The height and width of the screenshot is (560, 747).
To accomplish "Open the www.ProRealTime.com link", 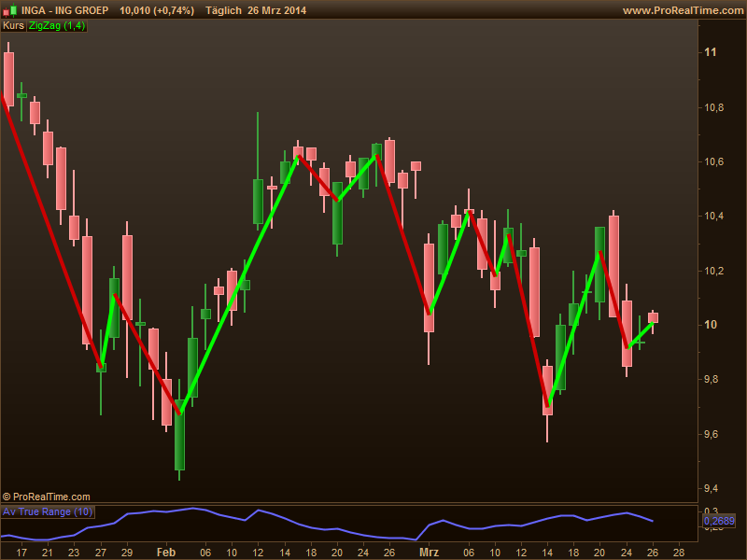I will point(683,10).
